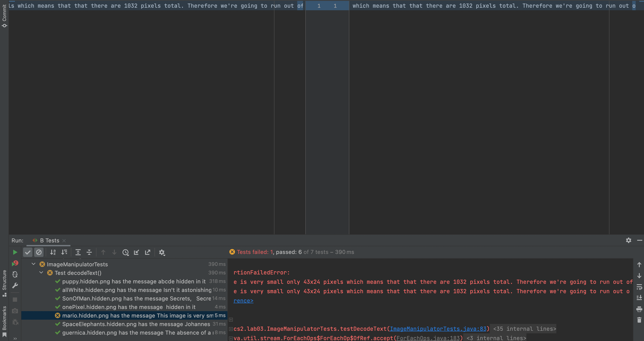Collapse all test nodes

[x=89, y=252]
